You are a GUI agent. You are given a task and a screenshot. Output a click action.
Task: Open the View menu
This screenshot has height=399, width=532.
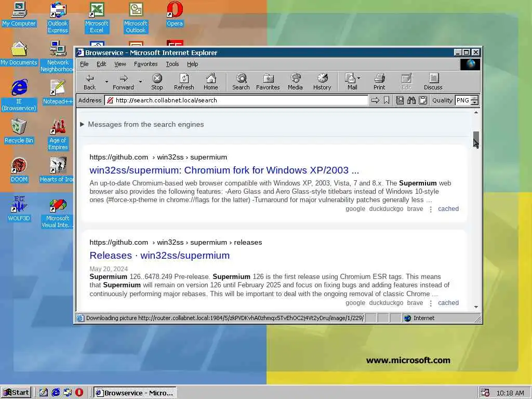coord(120,64)
